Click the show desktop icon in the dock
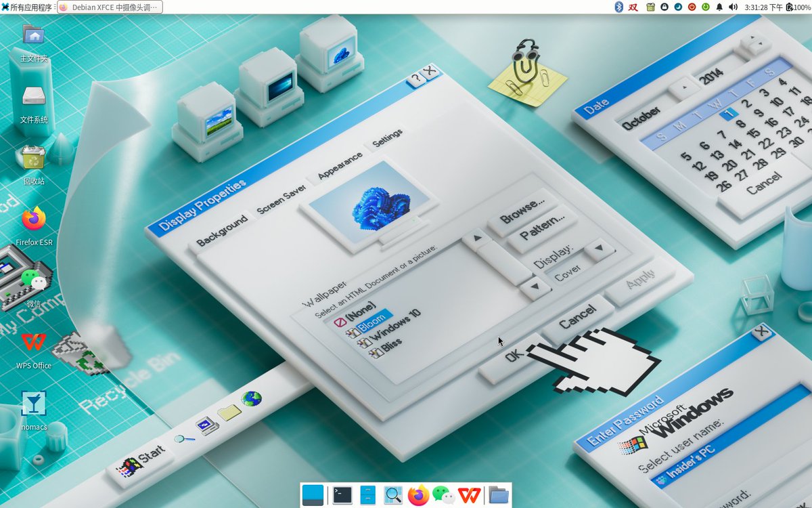 click(x=313, y=495)
